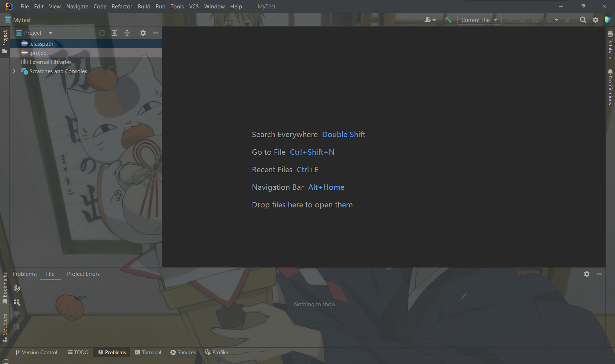Toggle the Notifications tool window
Screen dimensions: 615x364
(610, 87)
